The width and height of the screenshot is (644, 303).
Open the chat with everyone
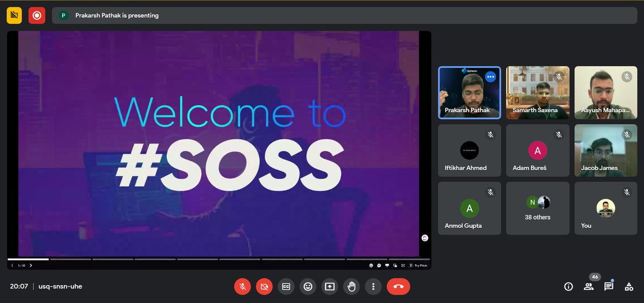[609, 287]
